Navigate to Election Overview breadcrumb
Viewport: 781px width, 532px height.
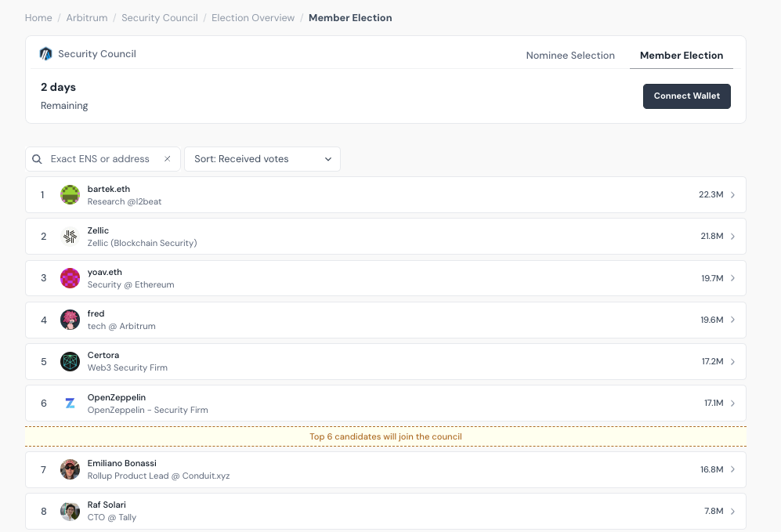click(253, 18)
